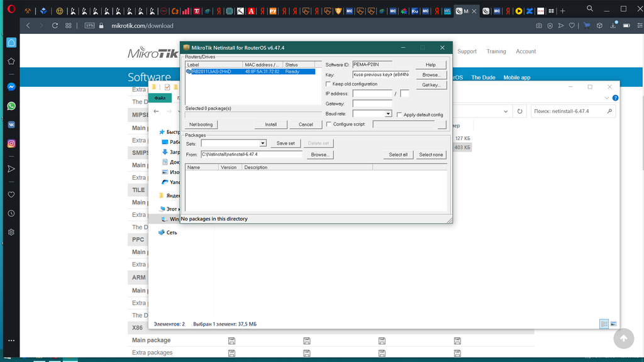The height and width of the screenshot is (362, 644).
Task: Take a snapshot with camera icon
Action: coord(539,25)
